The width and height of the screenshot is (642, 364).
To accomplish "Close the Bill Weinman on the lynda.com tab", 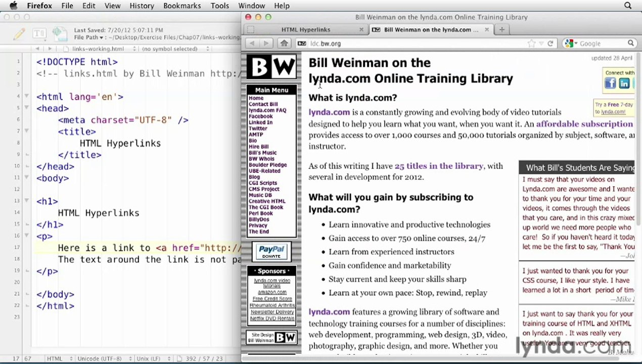I will tap(487, 30).
